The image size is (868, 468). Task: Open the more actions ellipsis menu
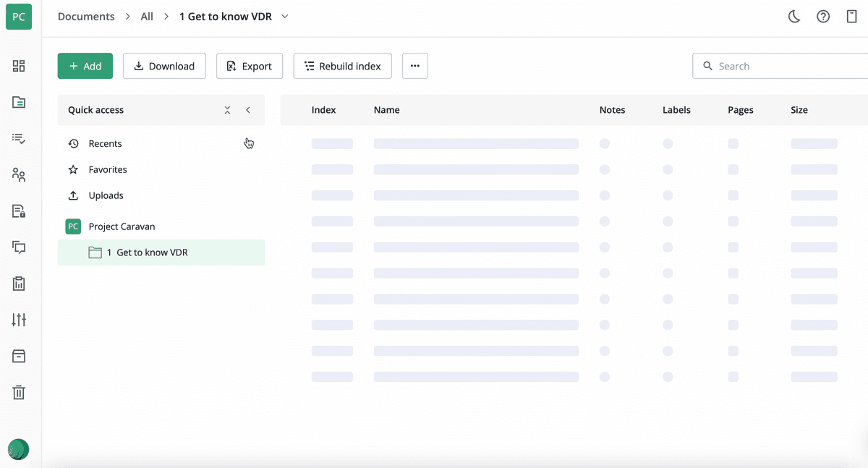click(x=414, y=66)
